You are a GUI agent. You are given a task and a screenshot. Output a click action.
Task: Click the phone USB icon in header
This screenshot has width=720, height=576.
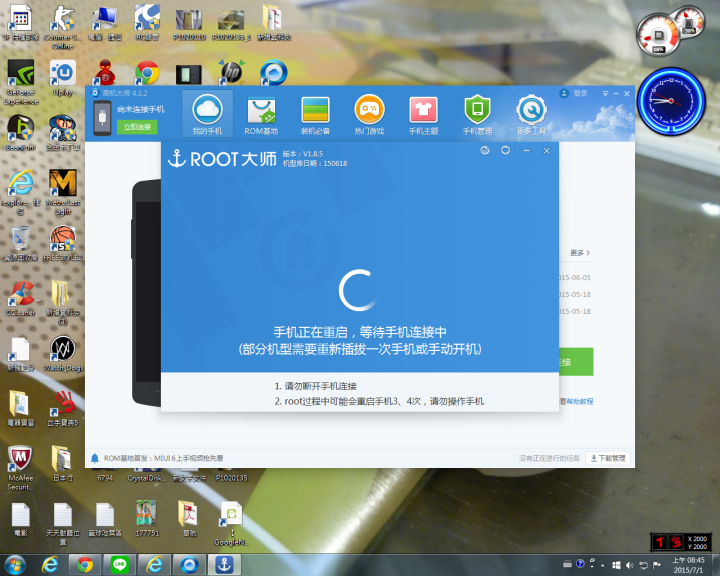[x=102, y=118]
